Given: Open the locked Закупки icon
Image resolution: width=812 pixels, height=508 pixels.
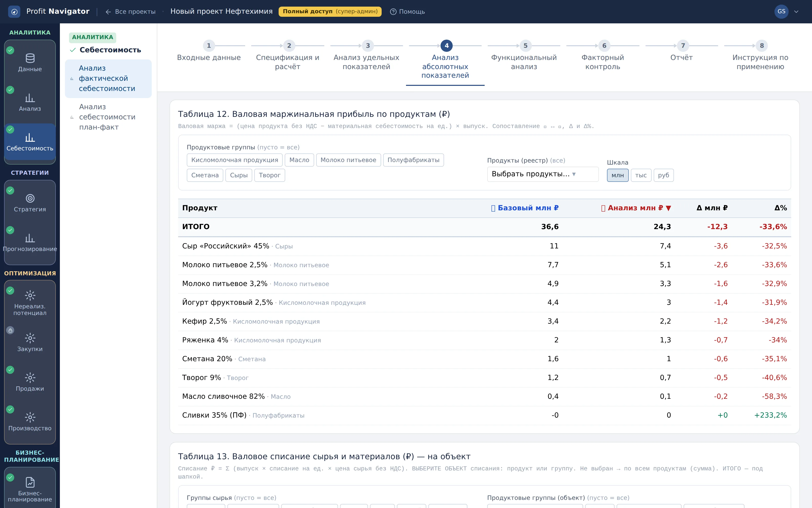Looking at the screenshot, I should click(x=30, y=338).
